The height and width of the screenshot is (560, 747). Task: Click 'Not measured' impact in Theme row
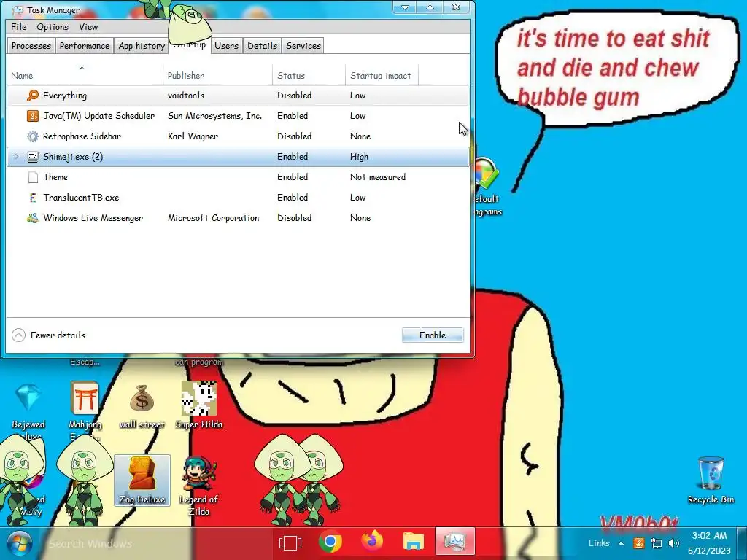pos(378,177)
